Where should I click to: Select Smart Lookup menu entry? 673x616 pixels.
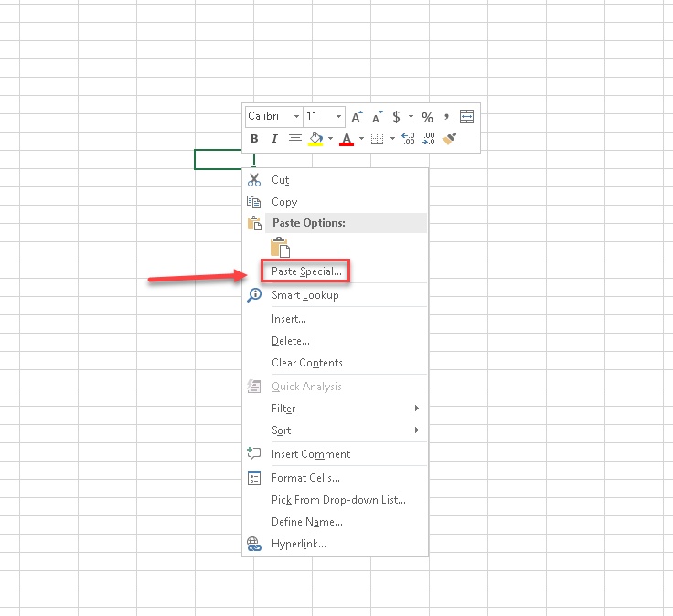point(336,295)
